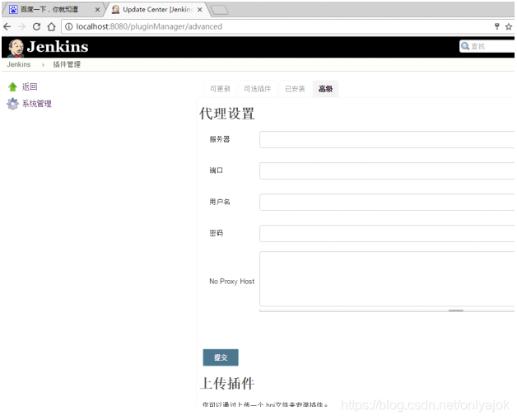Select the Update Center [Jenkins] browser tab
517x420 pixels.
(x=156, y=10)
